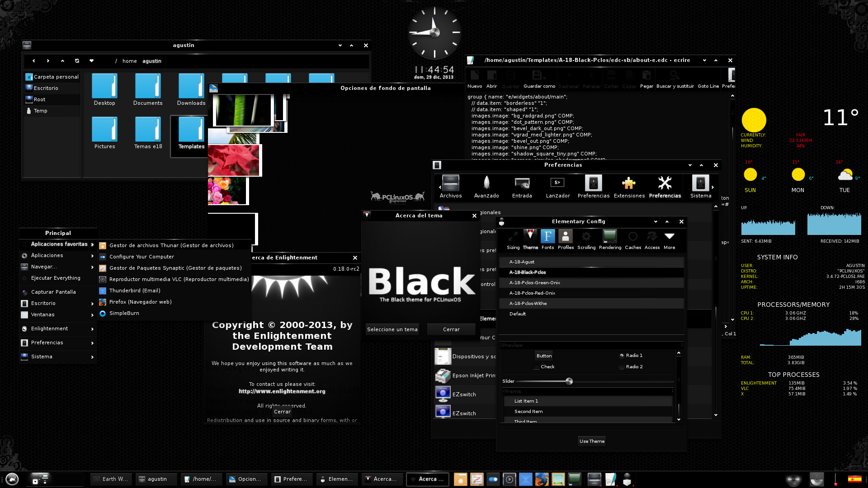868x488 pixels.
Task: Open the Sizing section in Elementary Config
Action: point(513,240)
